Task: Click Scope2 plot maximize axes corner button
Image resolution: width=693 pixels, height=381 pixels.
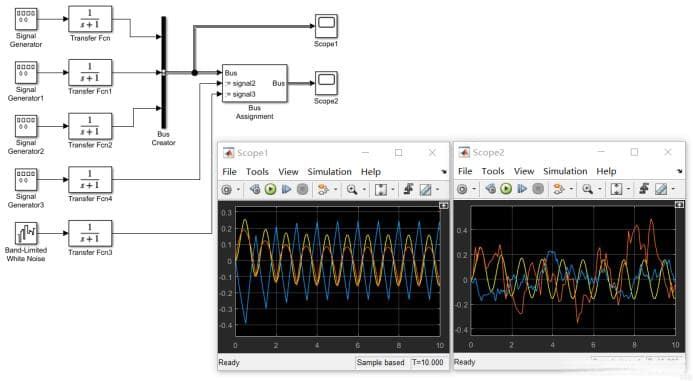Action: click(x=679, y=205)
